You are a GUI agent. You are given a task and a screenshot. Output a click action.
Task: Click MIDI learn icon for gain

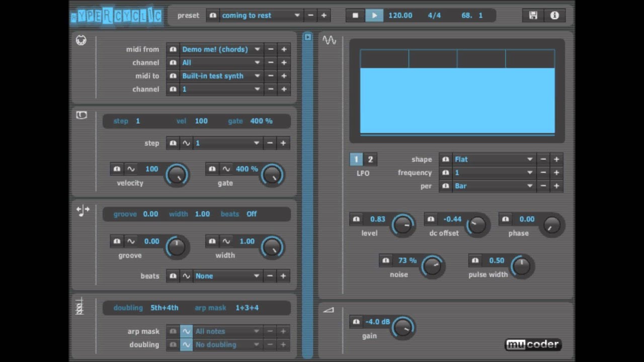[356, 322]
